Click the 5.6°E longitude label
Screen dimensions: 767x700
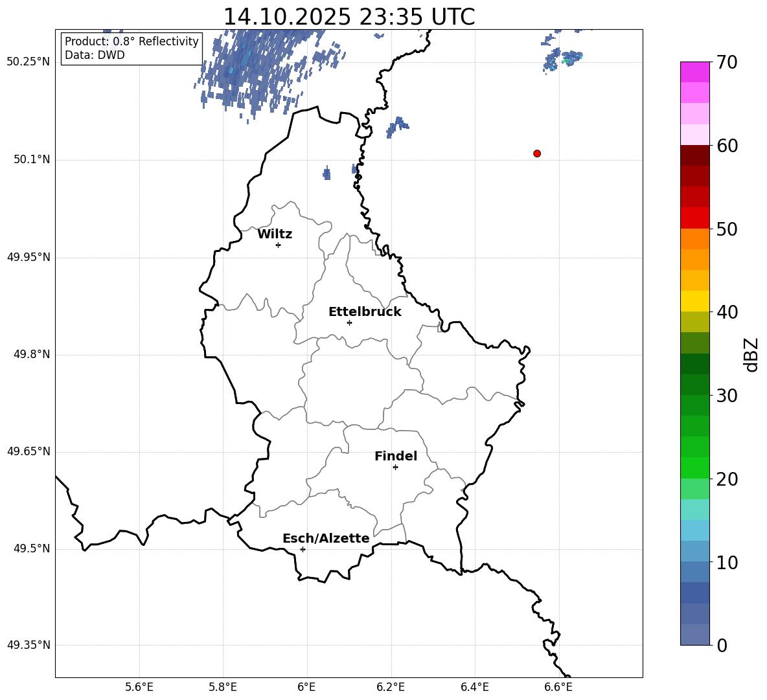[139, 687]
